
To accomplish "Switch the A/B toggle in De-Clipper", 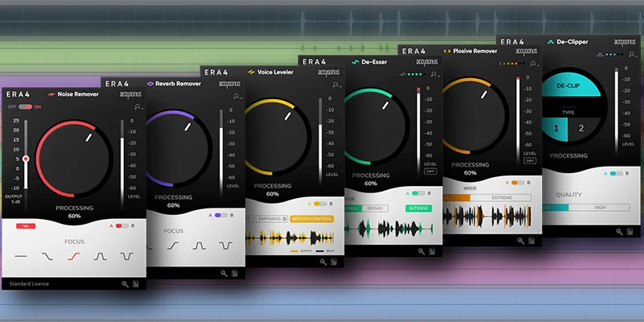I will (x=617, y=173).
